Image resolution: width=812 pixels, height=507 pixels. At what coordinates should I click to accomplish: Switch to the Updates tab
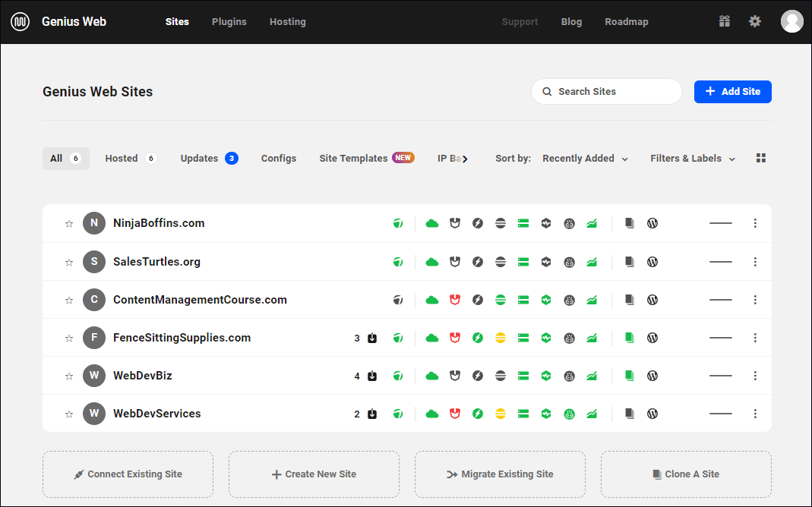[x=209, y=159]
